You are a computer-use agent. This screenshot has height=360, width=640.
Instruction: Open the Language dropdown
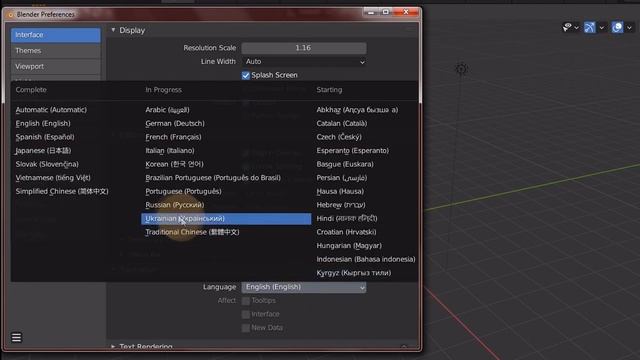pyautogui.click(x=304, y=287)
